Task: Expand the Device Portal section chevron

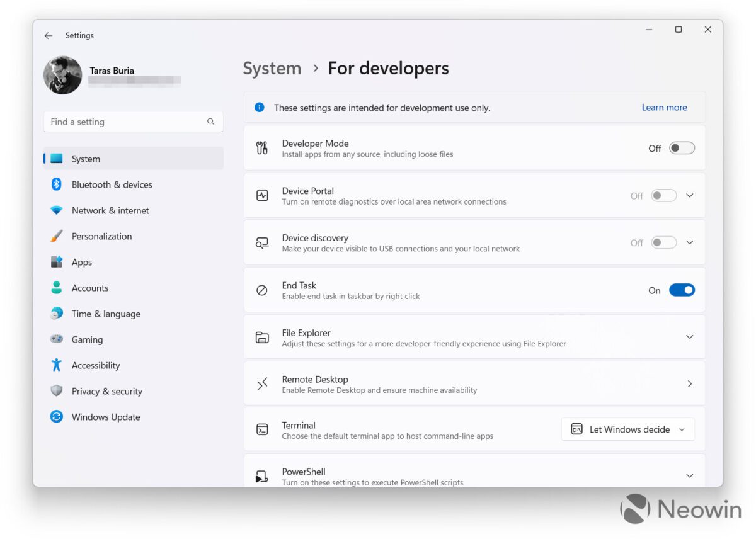Action: tap(690, 195)
